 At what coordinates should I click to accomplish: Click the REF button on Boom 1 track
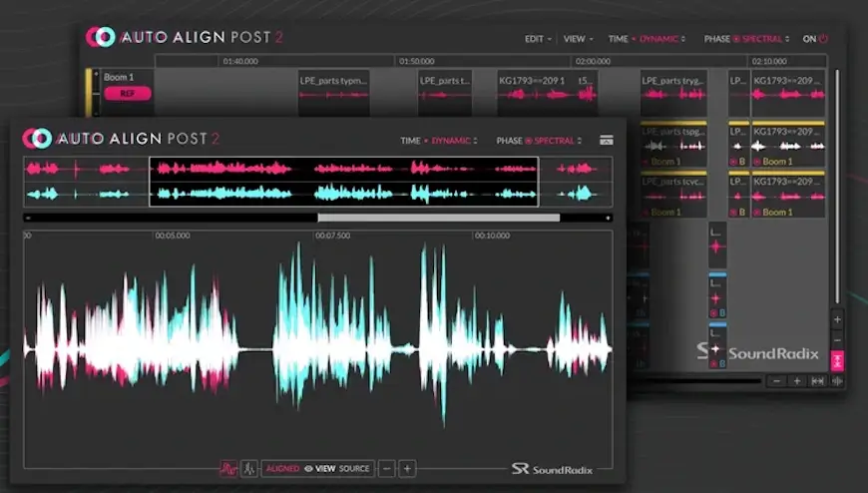(x=128, y=93)
